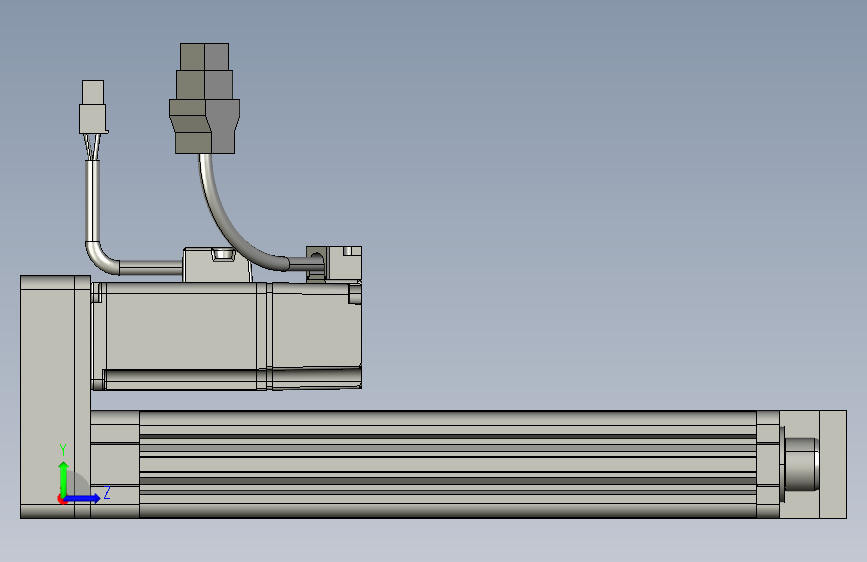Select the small connector block beside cable end

pos(335,263)
